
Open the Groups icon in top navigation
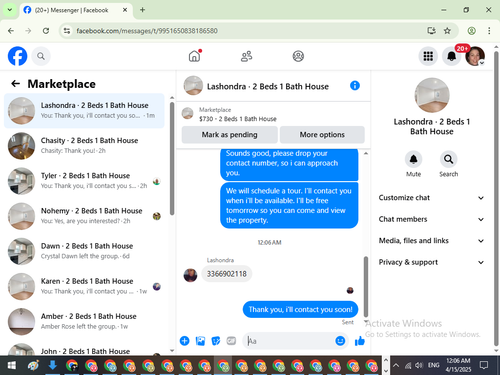click(x=298, y=56)
